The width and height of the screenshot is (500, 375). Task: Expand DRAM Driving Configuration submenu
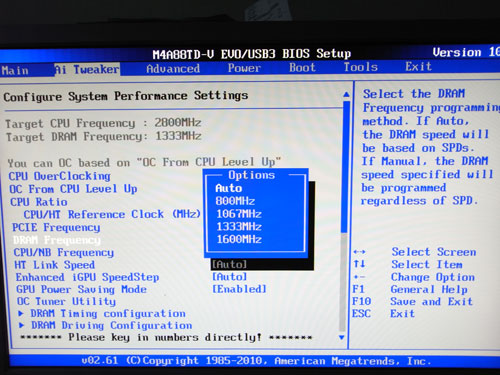tap(106, 325)
